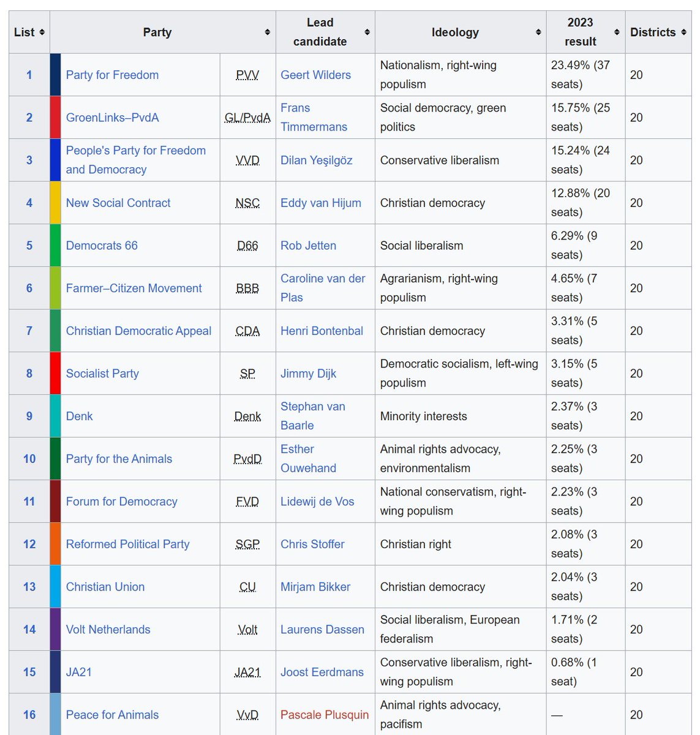Open Christian Union link

(105, 587)
